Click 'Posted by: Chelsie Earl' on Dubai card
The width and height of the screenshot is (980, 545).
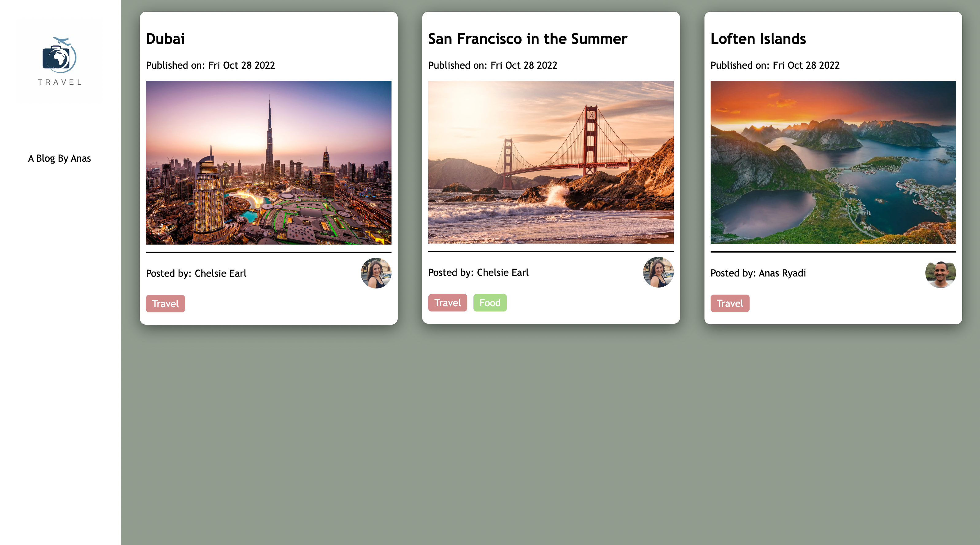pos(196,273)
